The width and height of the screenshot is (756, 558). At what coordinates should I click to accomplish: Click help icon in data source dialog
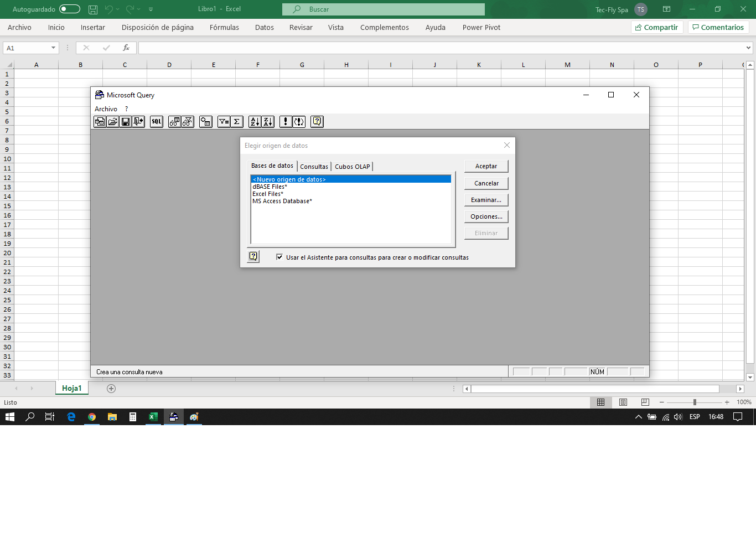tap(253, 256)
